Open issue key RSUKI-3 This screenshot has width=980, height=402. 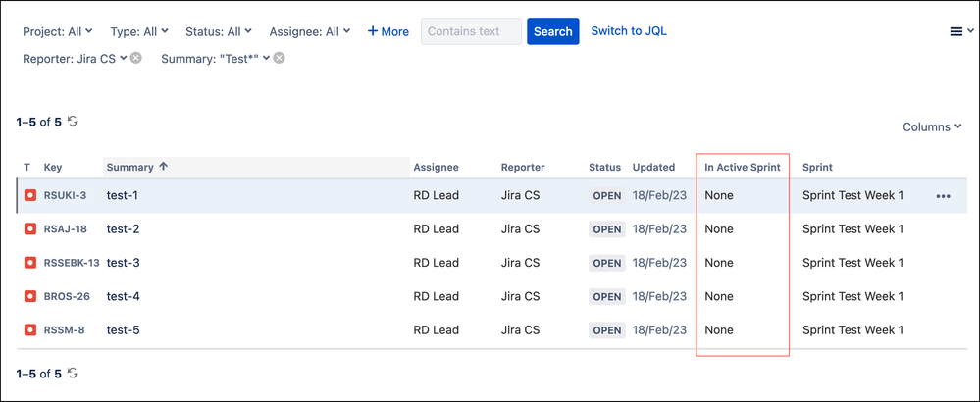coord(65,195)
